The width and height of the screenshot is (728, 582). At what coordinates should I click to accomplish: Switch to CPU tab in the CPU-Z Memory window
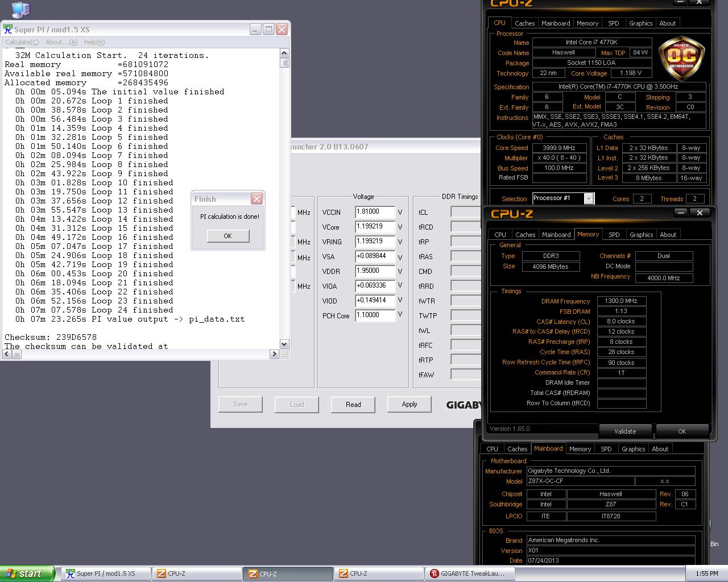pyautogui.click(x=500, y=235)
